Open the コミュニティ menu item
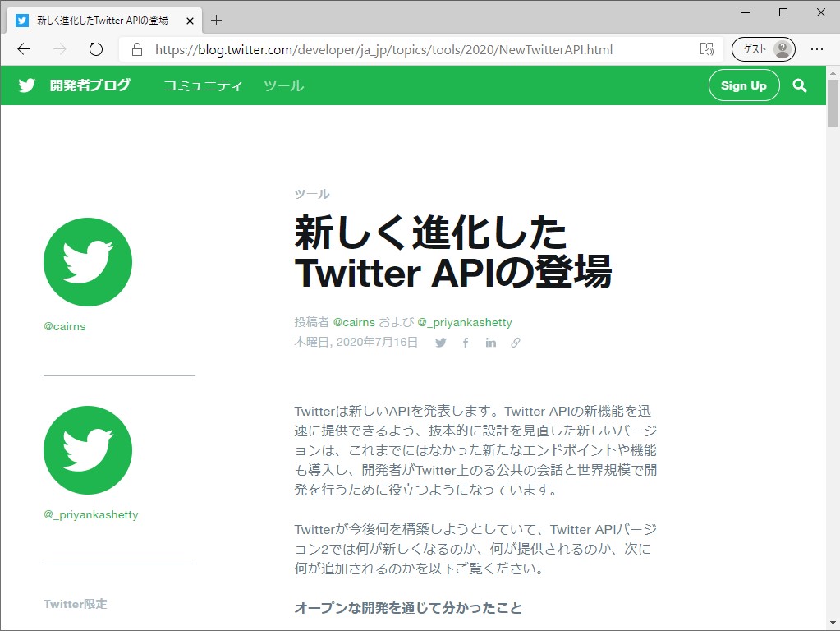Screen dimensions: 840x631 point(201,85)
